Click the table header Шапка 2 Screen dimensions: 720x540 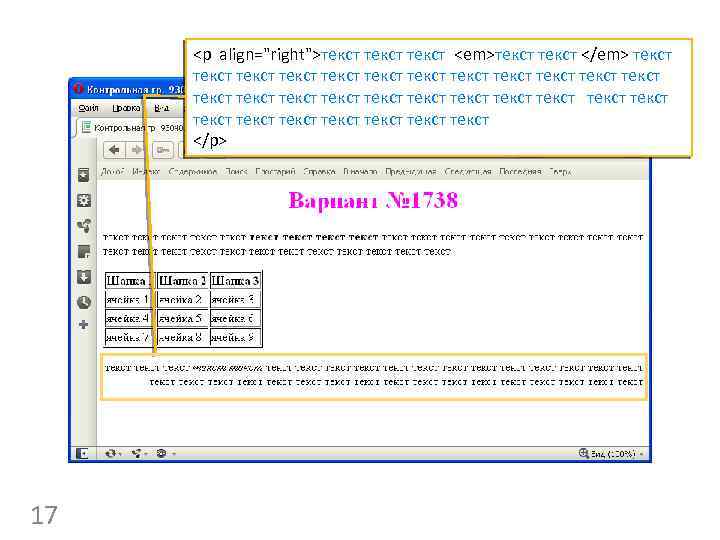(183, 281)
